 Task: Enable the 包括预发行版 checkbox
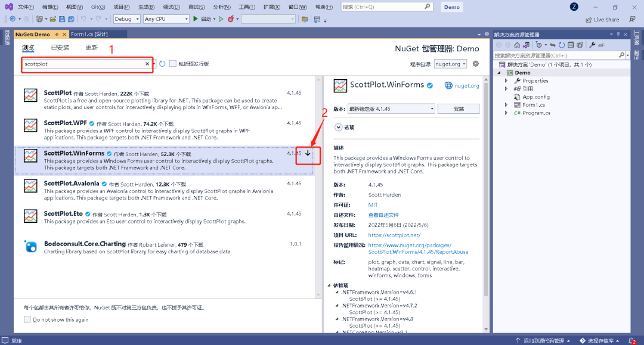173,64
